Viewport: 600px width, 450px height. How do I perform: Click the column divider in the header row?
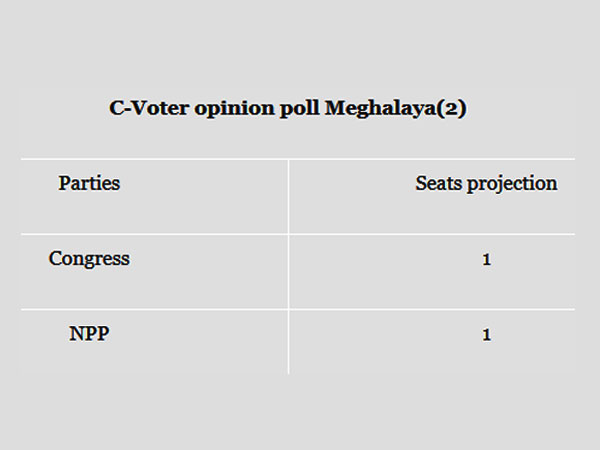pos(288,196)
